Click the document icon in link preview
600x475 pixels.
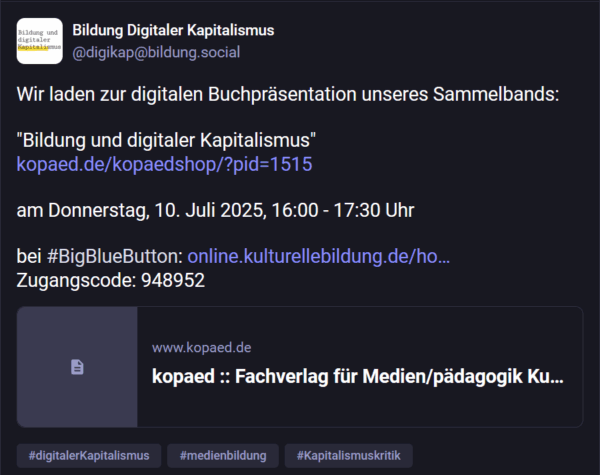[x=77, y=367]
